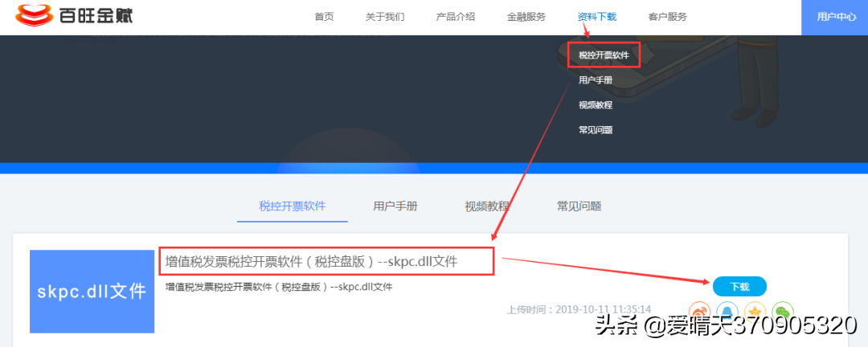
Task: Open the 首页 nav item
Action: click(x=325, y=17)
